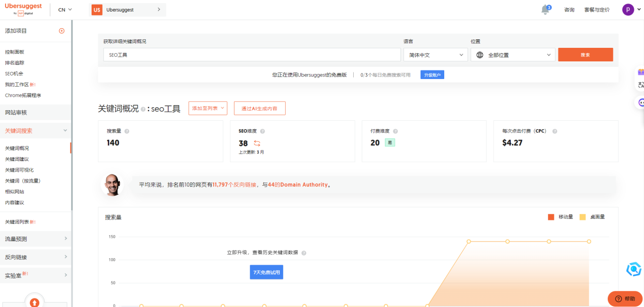Open the dropdown arrow beside profile avatar
This screenshot has height=307, width=644.
[x=638, y=10]
